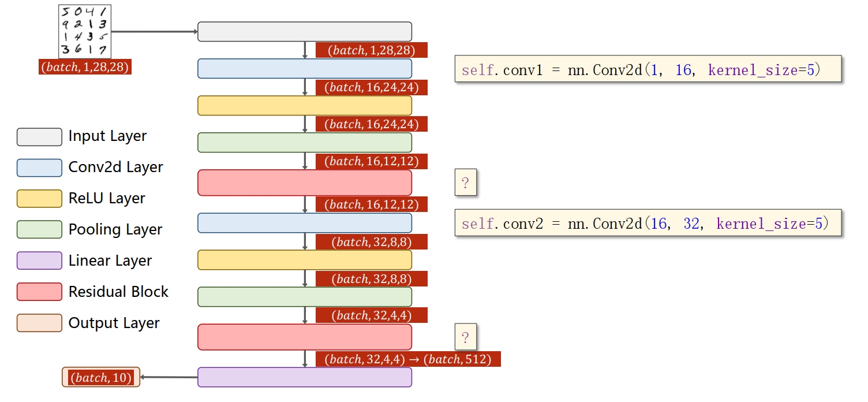The width and height of the screenshot is (868, 402).
Task: Click the (batch,32,4,4) → (batch,512) shape label
Action: click(x=407, y=359)
